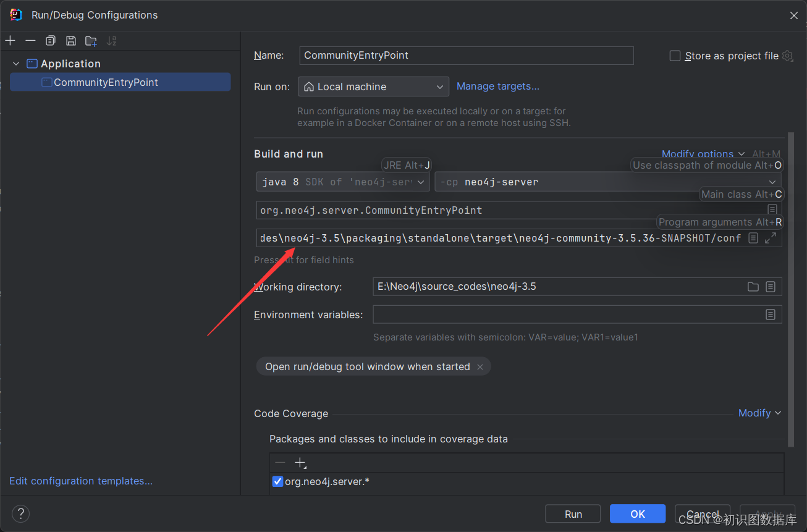Edit environment variables list icon
Viewport: 807px width, 532px height.
[771, 315]
